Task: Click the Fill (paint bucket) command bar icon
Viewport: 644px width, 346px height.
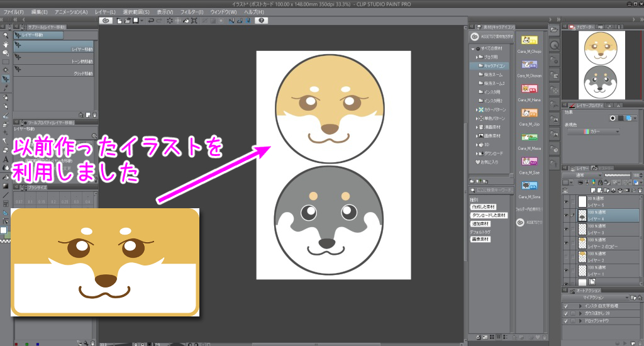Action: pos(186,21)
